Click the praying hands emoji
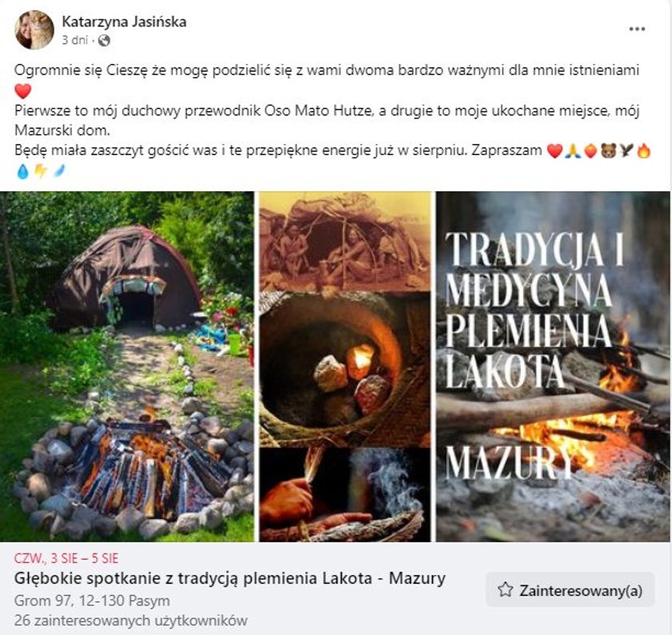 click(x=573, y=150)
